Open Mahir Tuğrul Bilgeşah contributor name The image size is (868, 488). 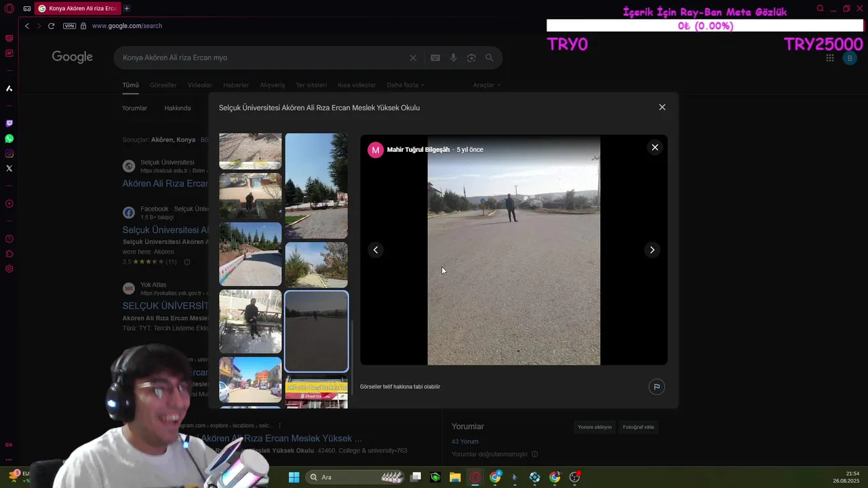point(418,149)
